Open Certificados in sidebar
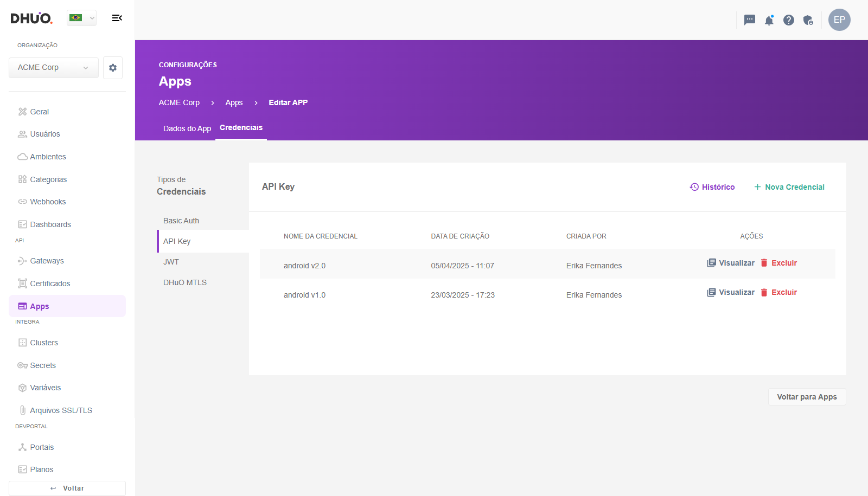868x496 pixels. [x=67, y=284]
